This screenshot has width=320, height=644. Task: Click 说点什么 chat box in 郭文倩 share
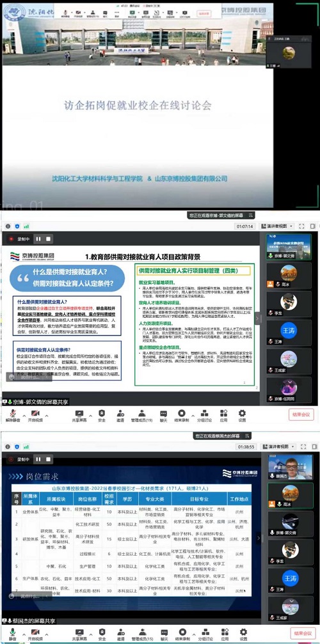(x=28, y=376)
